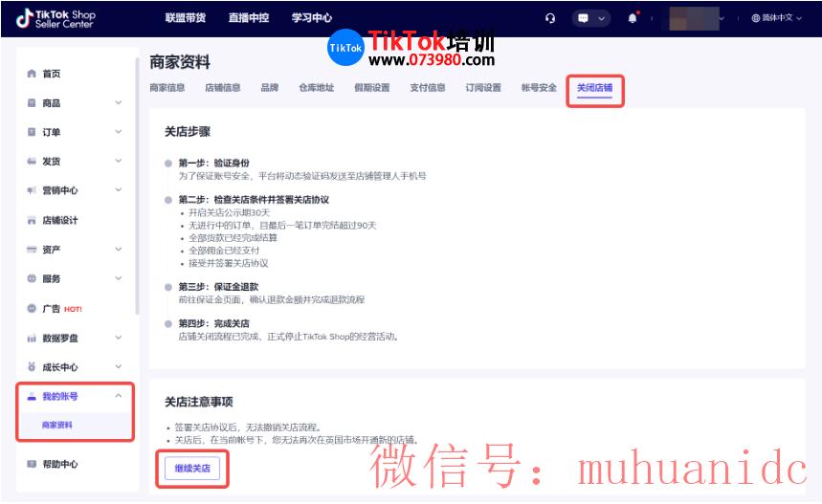
Task: Click the 服务 services icon
Action: click(x=32, y=278)
